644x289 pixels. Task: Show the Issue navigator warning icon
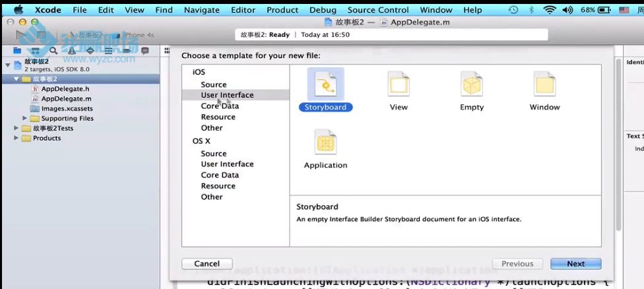(x=72, y=51)
